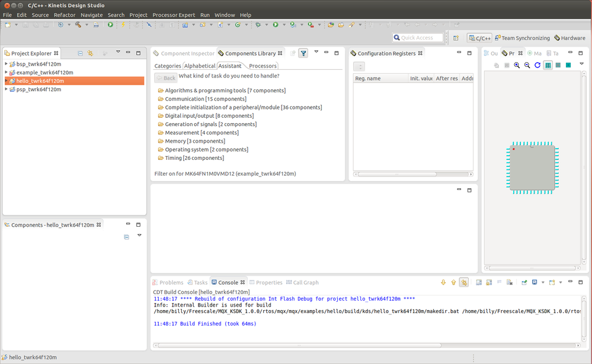Open the Components view menu dropdown
The height and width of the screenshot is (364, 592).
[x=139, y=236]
